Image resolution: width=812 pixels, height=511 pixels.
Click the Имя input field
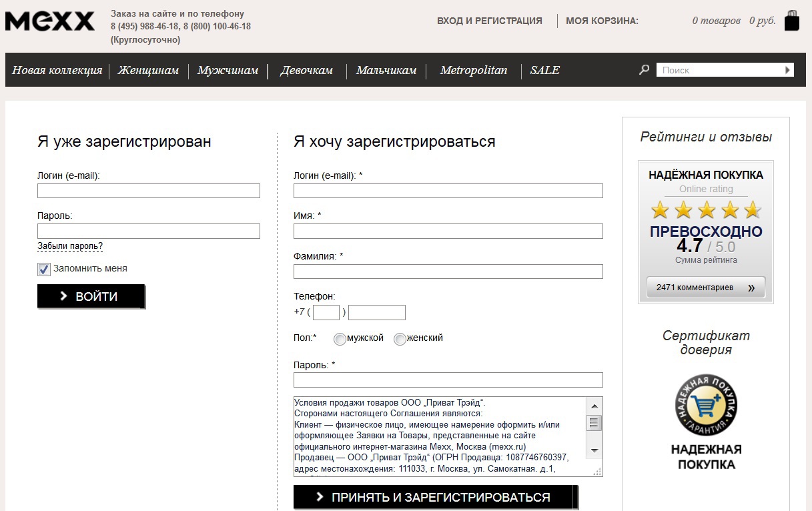(x=448, y=231)
